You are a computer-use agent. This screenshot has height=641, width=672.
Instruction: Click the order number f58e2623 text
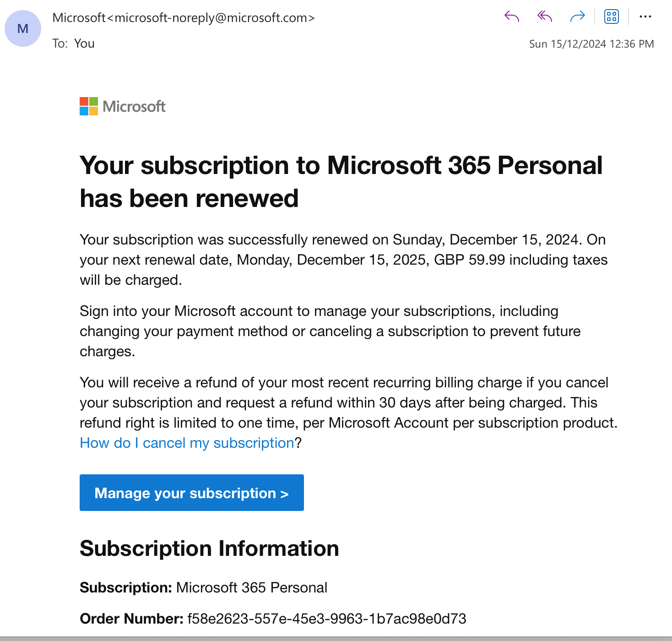327,619
